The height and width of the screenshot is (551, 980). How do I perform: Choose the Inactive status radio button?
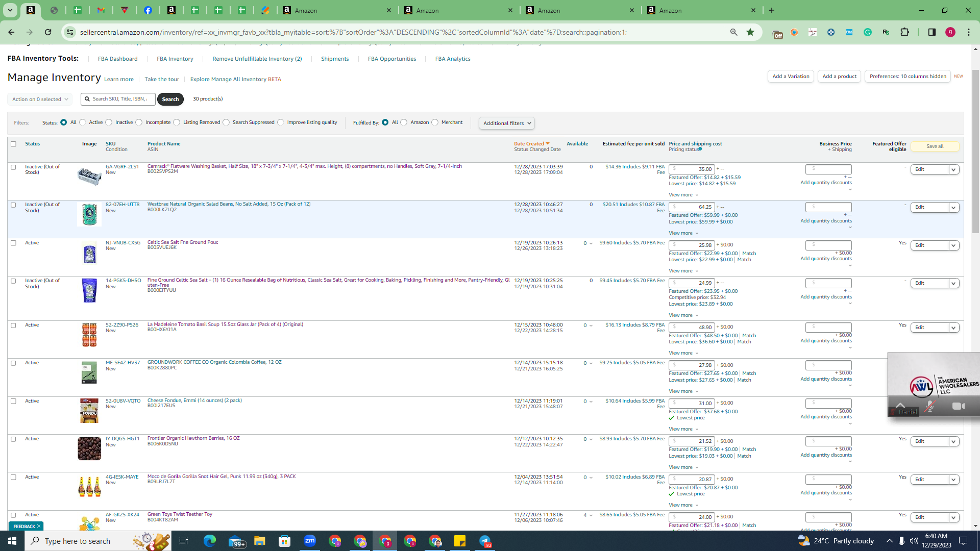pos(109,122)
